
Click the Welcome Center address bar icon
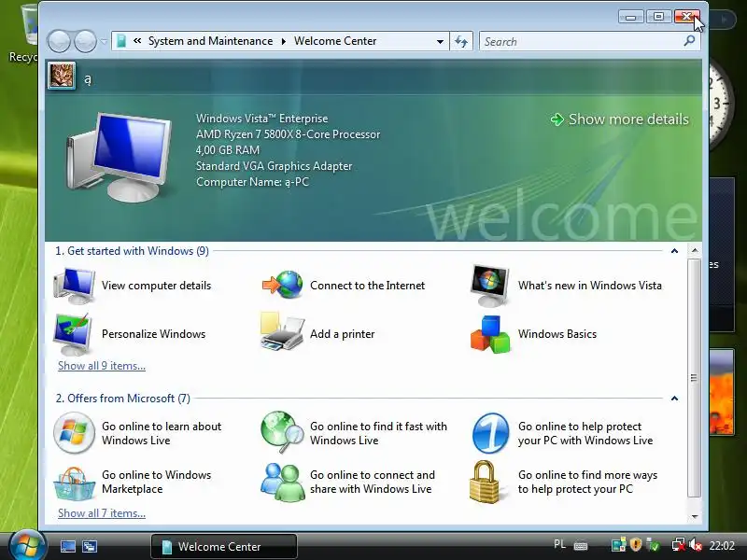(x=121, y=41)
